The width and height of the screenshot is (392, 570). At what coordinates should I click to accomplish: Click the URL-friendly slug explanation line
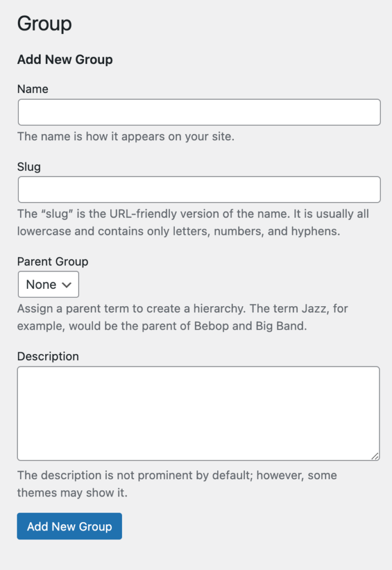[x=193, y=214]
